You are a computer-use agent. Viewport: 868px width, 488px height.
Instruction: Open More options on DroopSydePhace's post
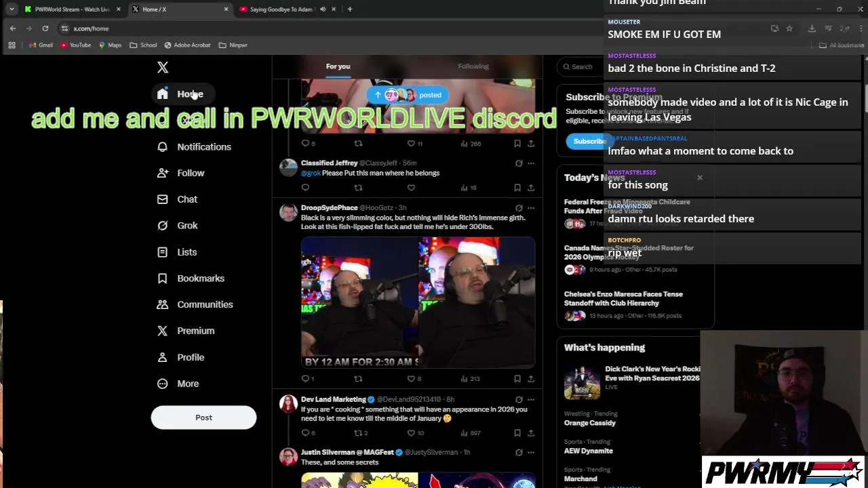(x=531, y=208)
